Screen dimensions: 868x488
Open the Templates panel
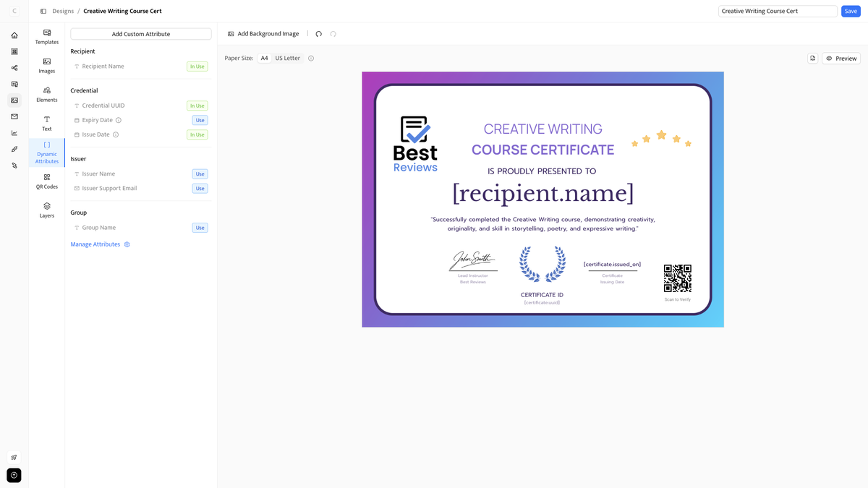coord(46,37)
